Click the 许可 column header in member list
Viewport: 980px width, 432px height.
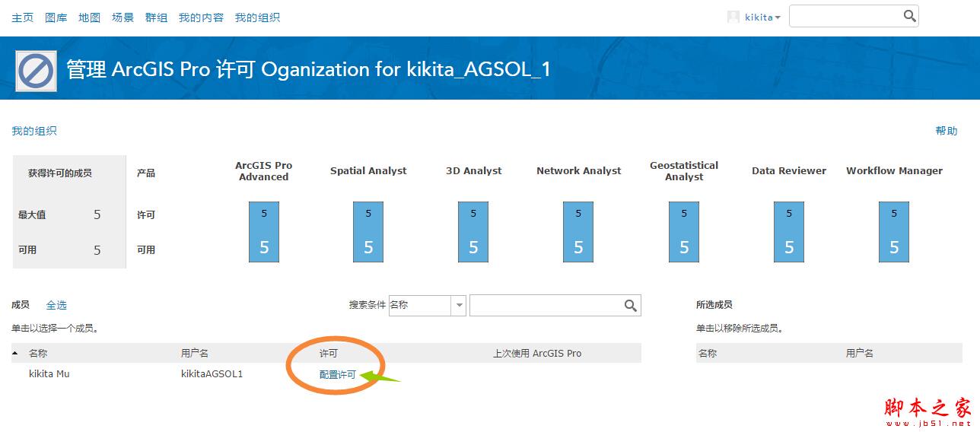pyautogui.click(x=329, y=354)
